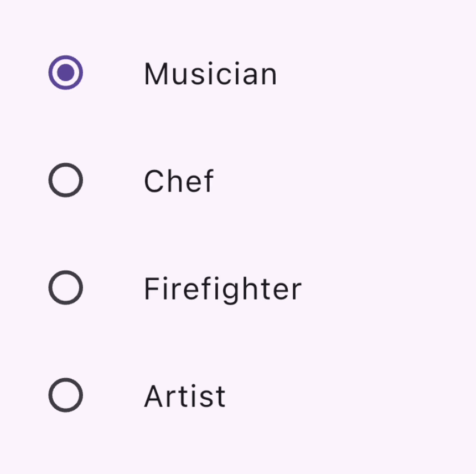Click the empty circle next to Firefighter
The width and height of the screenshot is (476, 474).
pyautogui.click(x=65, y=287)
